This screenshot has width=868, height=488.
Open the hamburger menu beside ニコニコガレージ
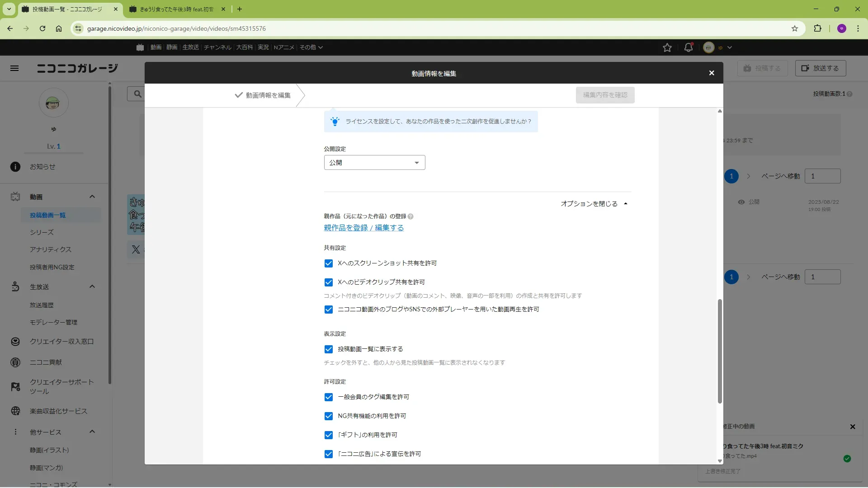click(14, 68)
